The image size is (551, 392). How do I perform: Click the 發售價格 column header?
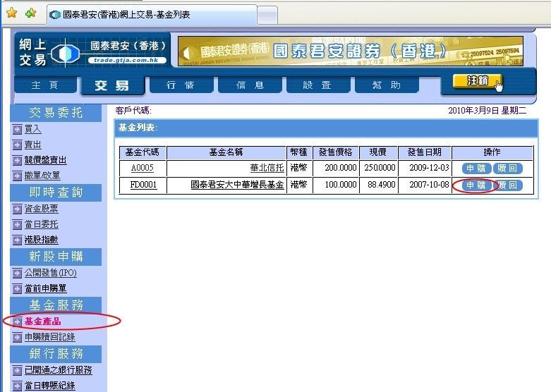[335, 152]
